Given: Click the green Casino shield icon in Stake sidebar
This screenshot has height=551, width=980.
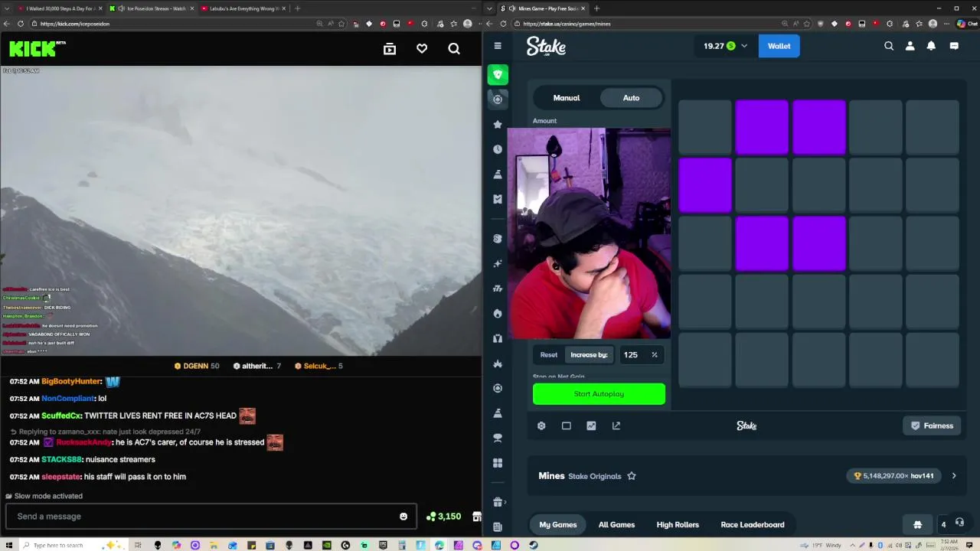Looking at the screenshot, I should (498, 74).
